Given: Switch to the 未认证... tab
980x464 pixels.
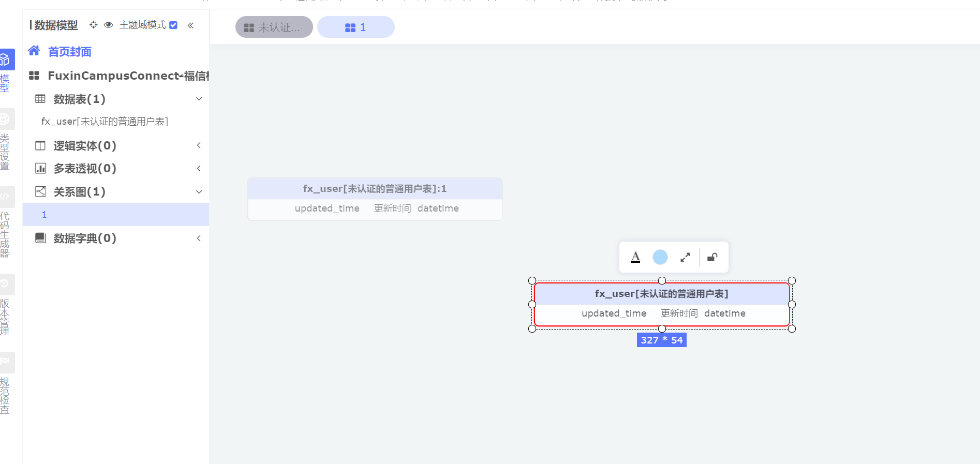Looking at the screenshot, I should [274, 27].
